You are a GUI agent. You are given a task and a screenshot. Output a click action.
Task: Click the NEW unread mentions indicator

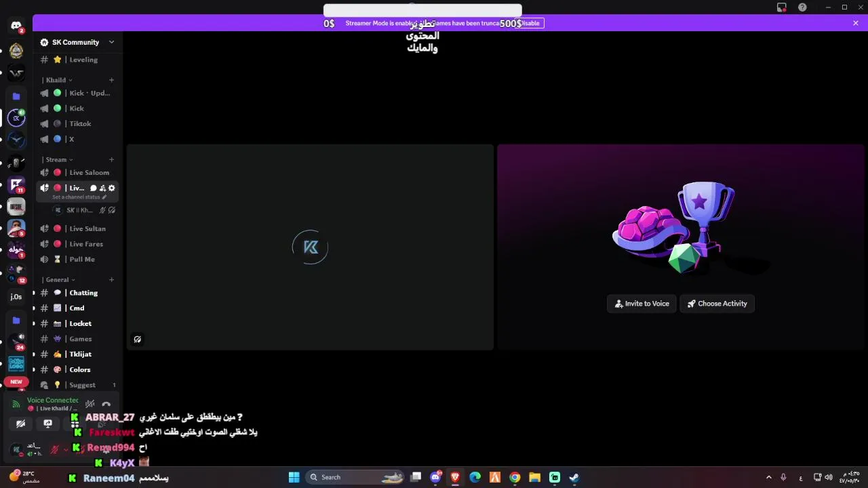(x=16, y=382)
